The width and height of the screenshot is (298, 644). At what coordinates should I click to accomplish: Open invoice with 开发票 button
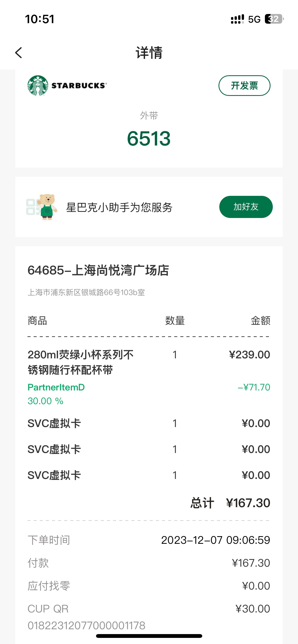coord(244,85)
